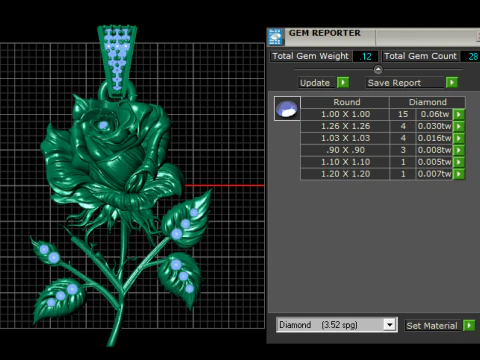Screen dimensions: 480x360
Task: Click the Total Gem Count label
Action: pyautogui.click(x=420, y=56)
